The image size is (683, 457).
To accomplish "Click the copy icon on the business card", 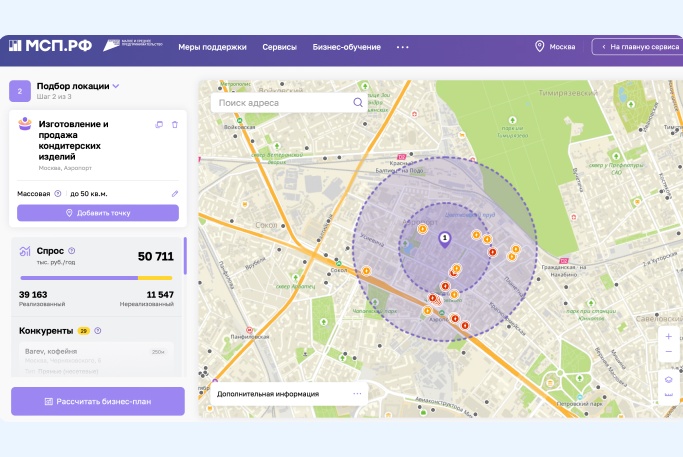I will click(x=159, y=125).
